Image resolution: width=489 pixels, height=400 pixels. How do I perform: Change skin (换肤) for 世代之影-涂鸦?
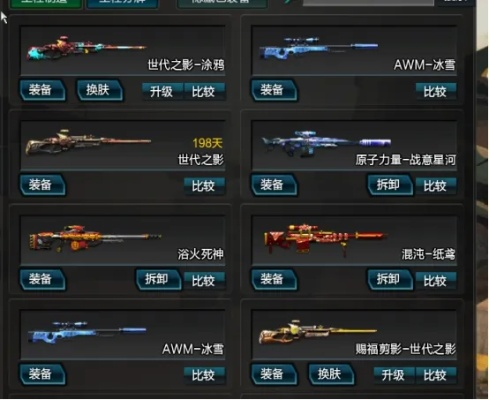[x=100, y=90]
